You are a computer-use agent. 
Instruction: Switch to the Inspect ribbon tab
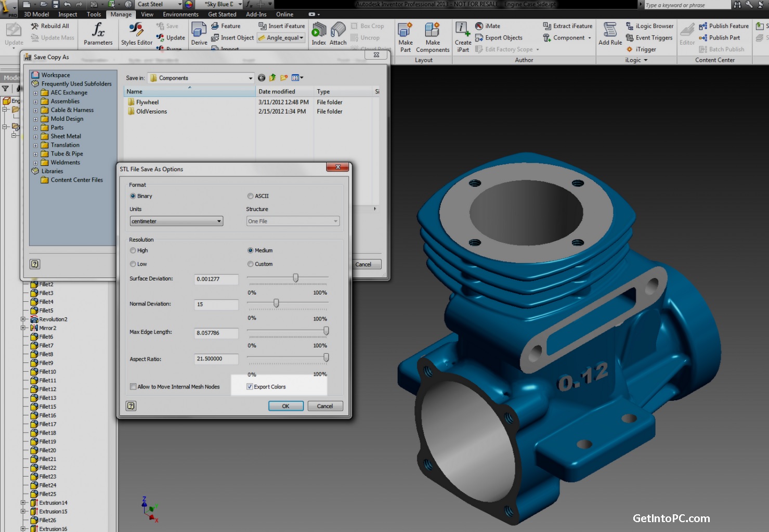tap(67, 14)
